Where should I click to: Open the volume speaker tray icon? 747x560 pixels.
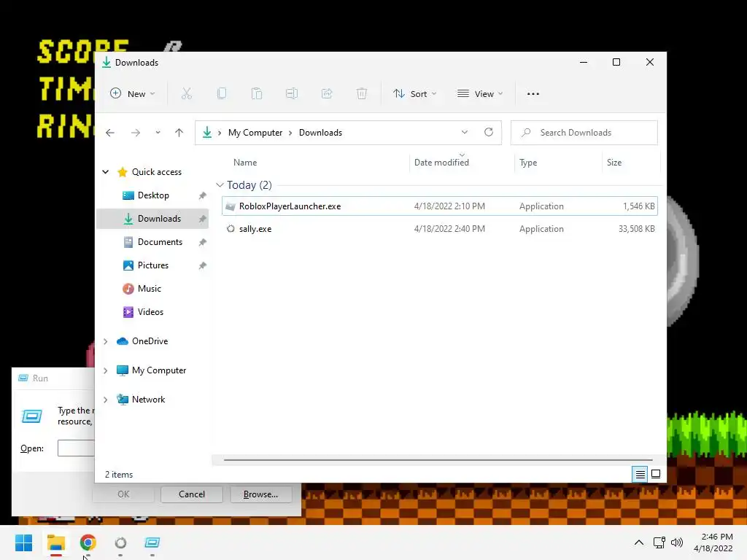tap(676, 542)
